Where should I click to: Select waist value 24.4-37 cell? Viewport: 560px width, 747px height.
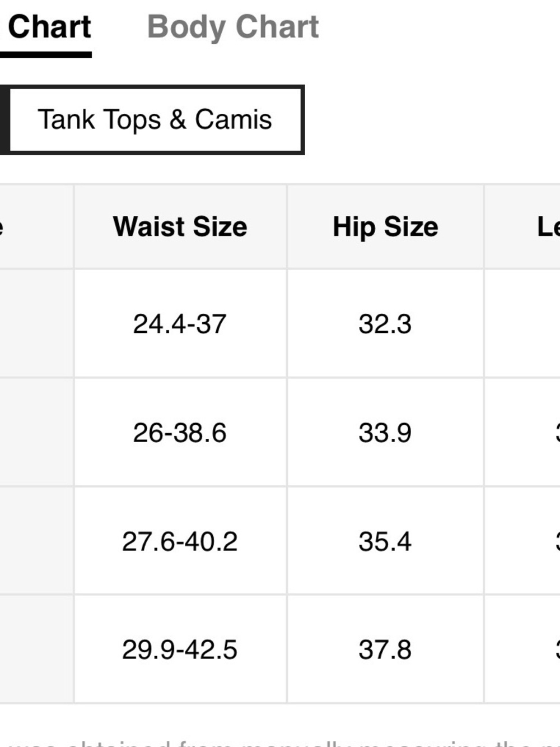pyautogui.click(x=180, y=323)
